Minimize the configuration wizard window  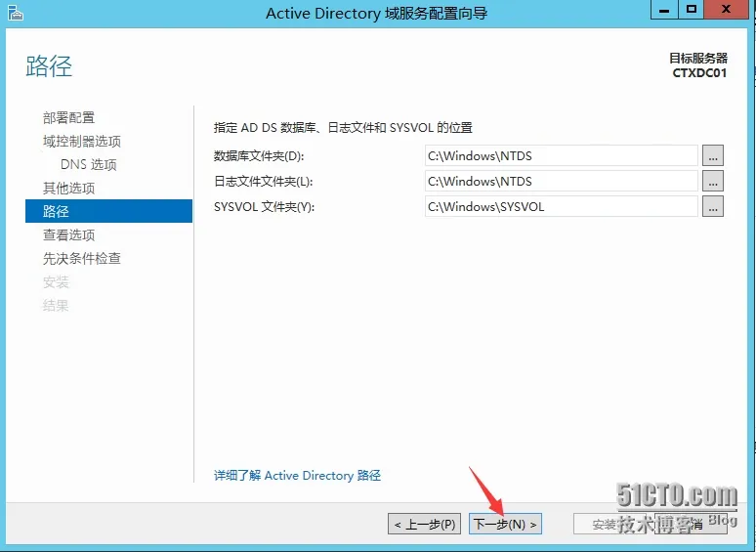(664, 10)
